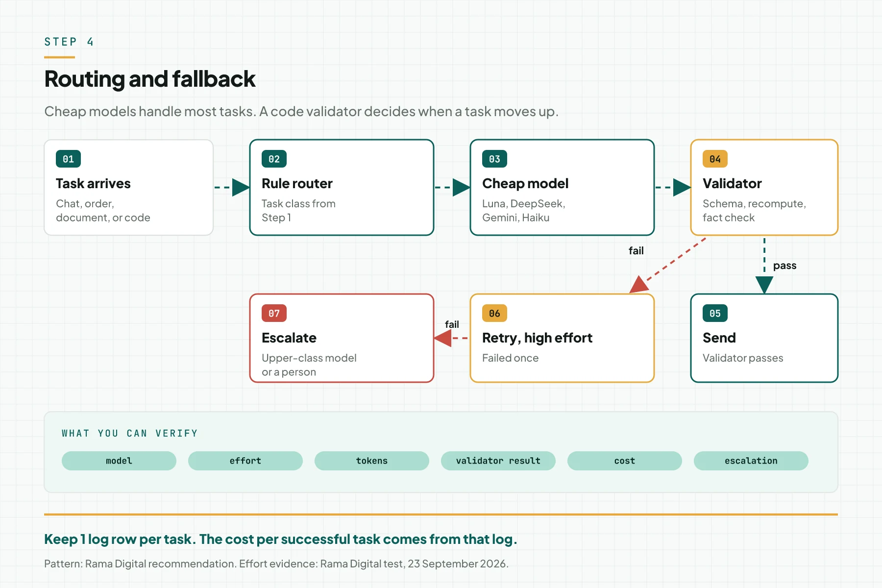The width and height of the screenshot is (882, 588).
Task: Click the Send heading
Action: pos(719,338)
